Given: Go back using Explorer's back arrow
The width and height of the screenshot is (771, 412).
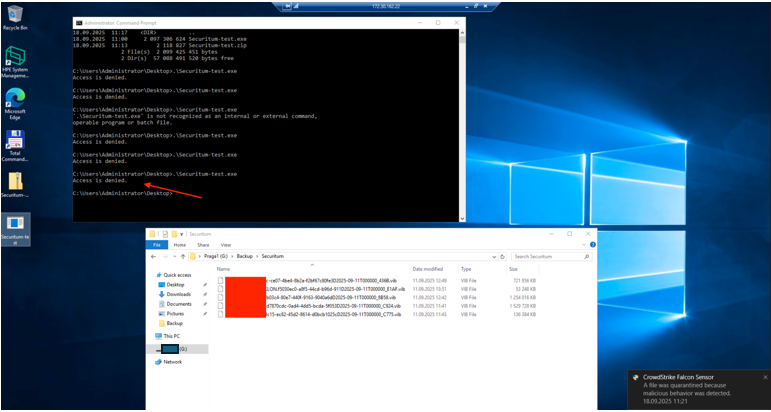Looking at the screenshot, I should point(154,256).
